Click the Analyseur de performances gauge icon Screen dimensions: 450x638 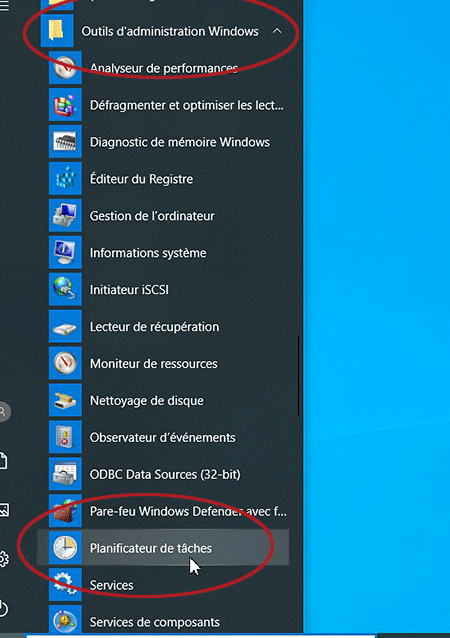pos(65,68)
